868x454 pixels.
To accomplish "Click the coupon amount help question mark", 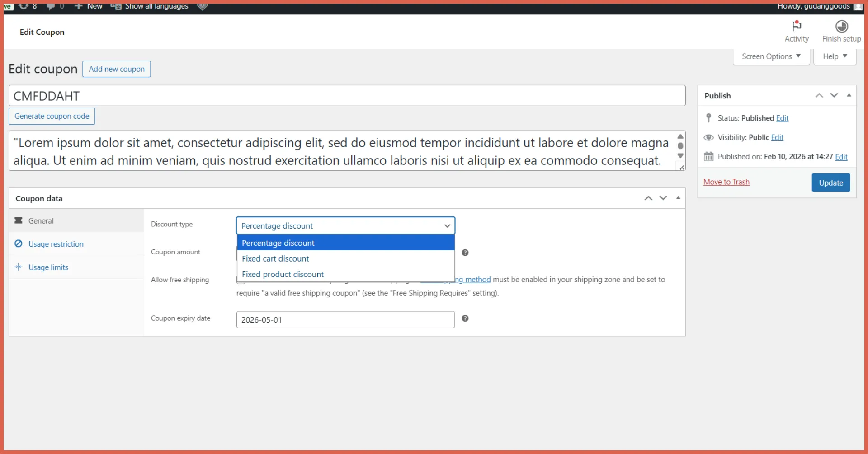I will tap(465, 252).
